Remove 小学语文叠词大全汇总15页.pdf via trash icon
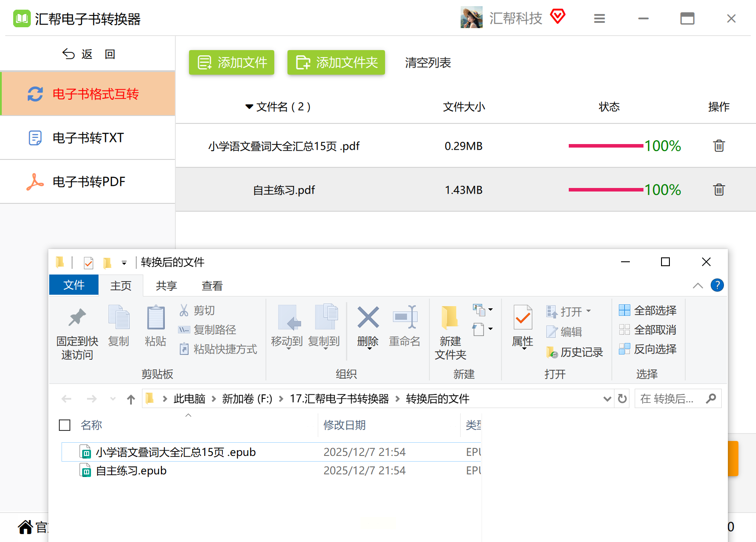 click(x=719, y=146)
